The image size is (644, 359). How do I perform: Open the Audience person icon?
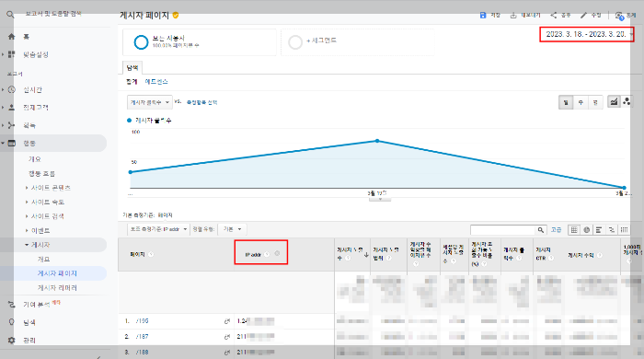click(x=11, y=107)
